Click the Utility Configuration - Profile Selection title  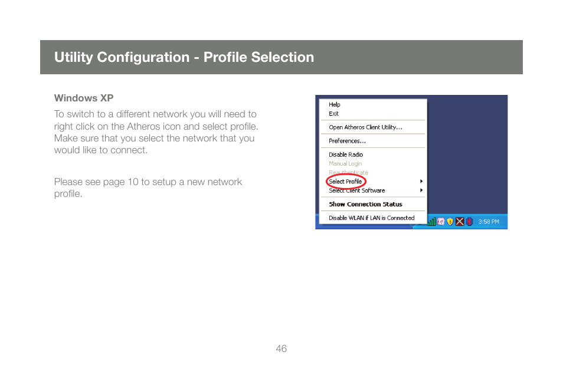coord(184,57)
